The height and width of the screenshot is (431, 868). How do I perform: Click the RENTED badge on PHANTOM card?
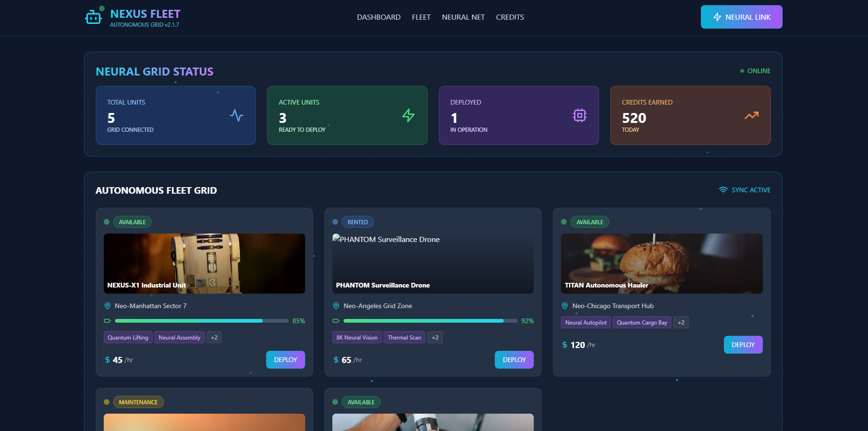coord(358,222)
